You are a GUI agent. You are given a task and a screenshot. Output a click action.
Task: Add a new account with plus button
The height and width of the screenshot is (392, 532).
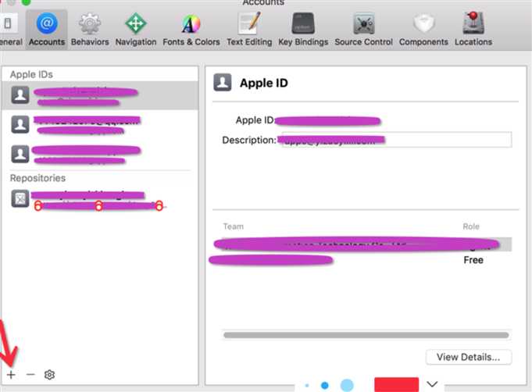tap(11, 375)
